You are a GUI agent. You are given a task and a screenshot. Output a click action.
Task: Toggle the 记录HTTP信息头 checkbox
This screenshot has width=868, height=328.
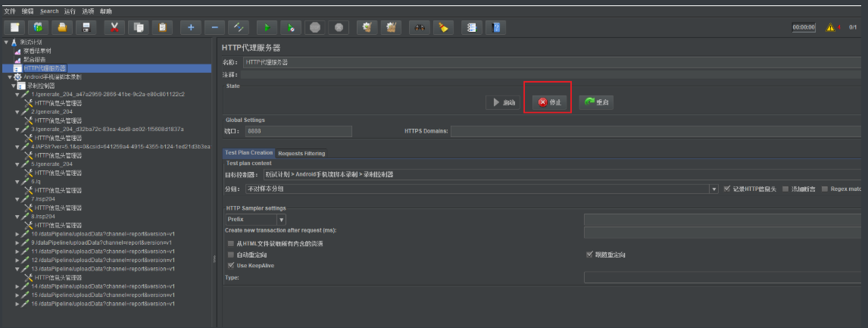click(727, 189)
